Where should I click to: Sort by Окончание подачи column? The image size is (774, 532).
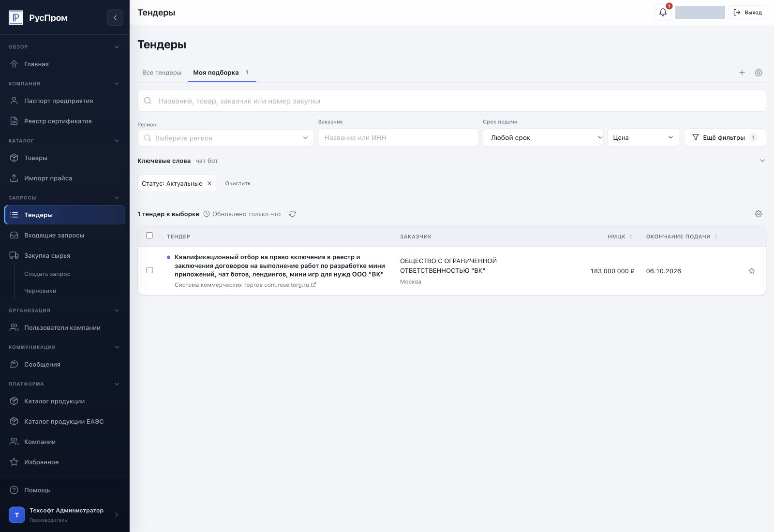coord(682,236)
